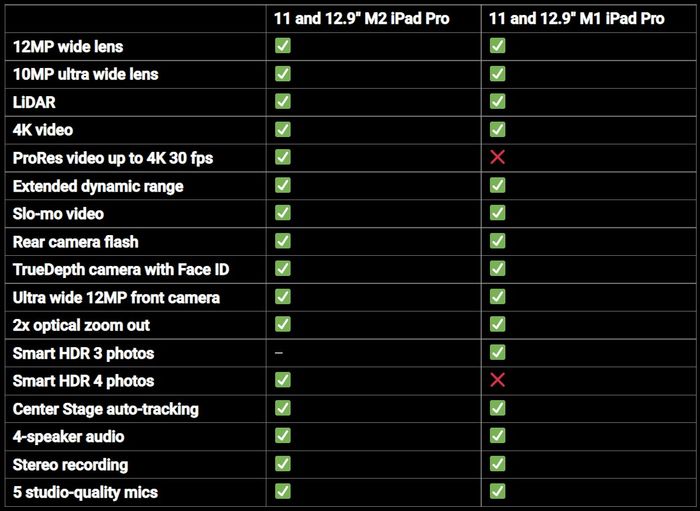Click the M1 checkmark for LiDAR
Image resolution: width=700 pixels, height=511 pixels.
coord(498,101)
